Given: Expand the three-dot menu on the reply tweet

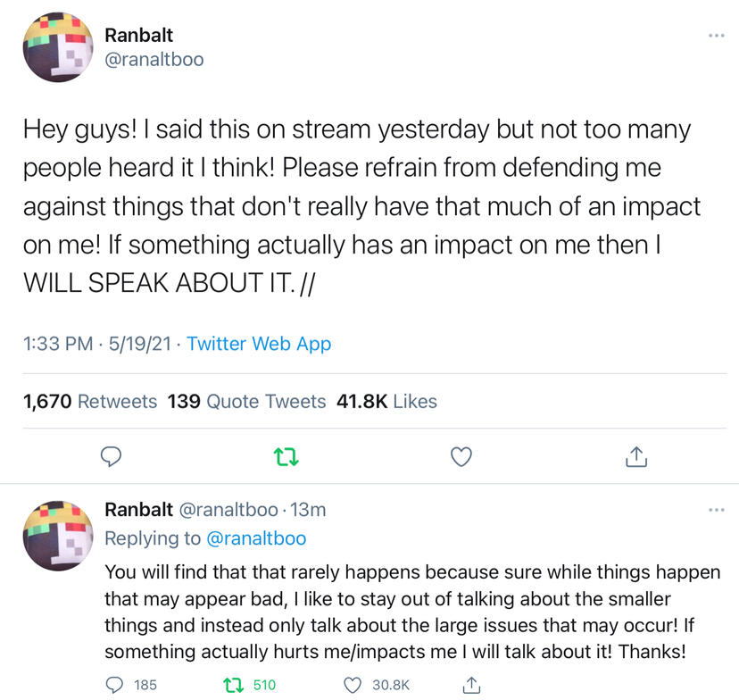Looking at the screenshot, I should point(716,510).
